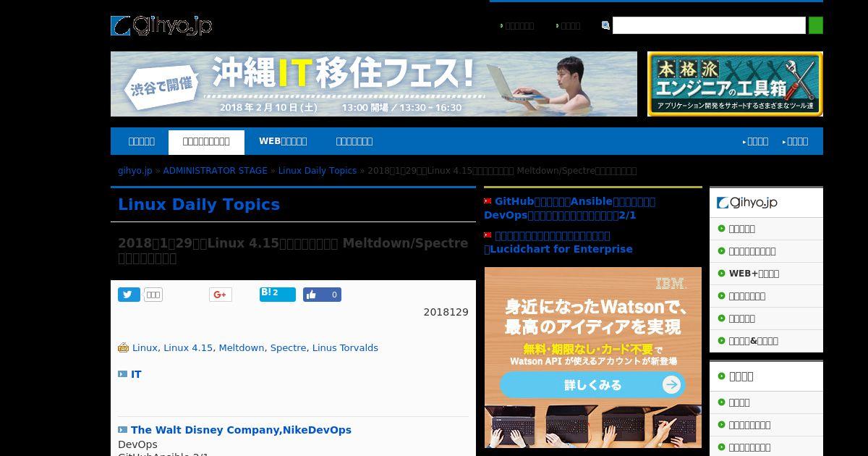Click the Hatena bookmark B! button
This screenshot has height=456, width=868.
tap(278, 294)
